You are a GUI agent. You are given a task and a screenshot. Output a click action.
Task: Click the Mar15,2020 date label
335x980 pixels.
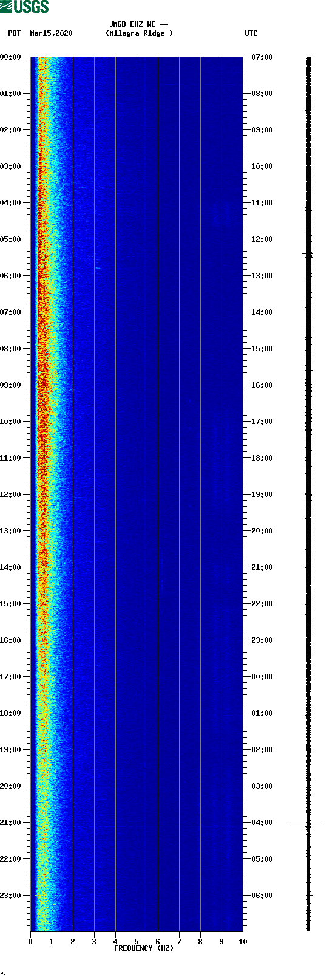point(51,33)
